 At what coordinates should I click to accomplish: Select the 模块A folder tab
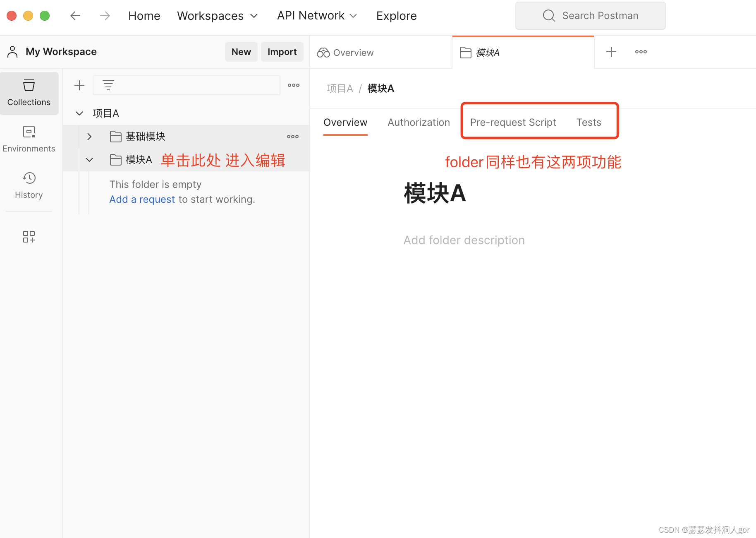(x=523, y=53)
